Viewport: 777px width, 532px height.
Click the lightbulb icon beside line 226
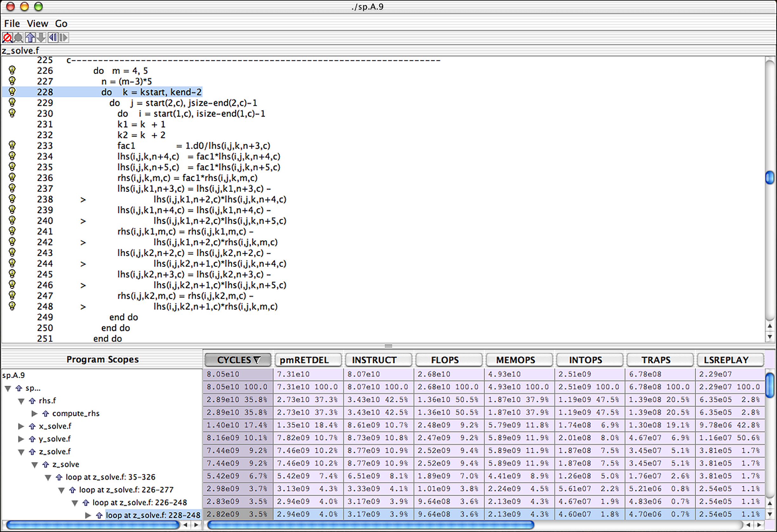pyautogui.click(x=12, y=70)
